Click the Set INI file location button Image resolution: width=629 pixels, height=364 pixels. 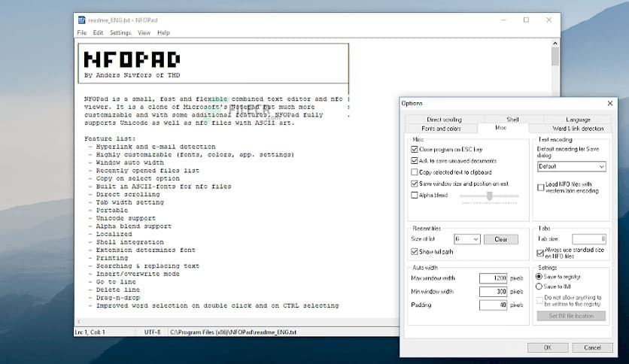click(571, 316)
